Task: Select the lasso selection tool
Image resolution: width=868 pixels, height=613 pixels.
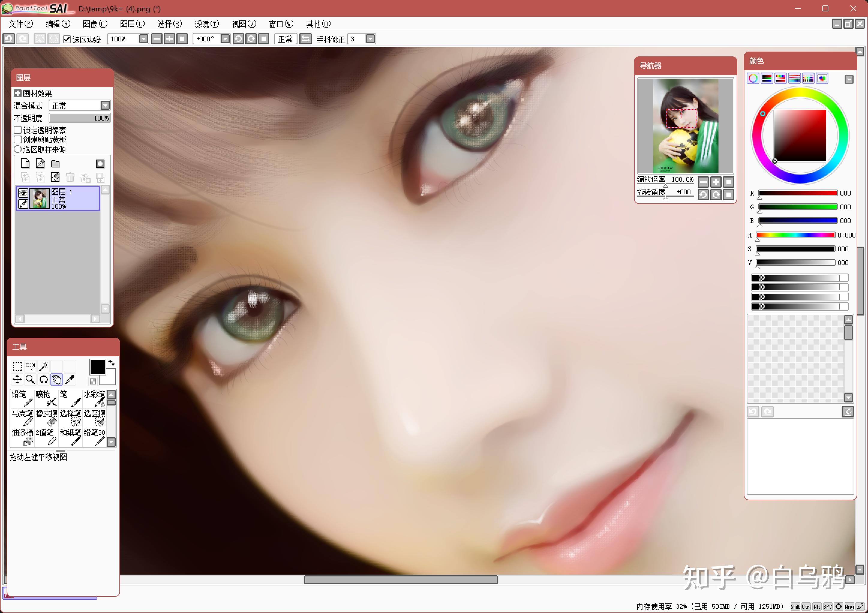Action: tap(30, 366)
